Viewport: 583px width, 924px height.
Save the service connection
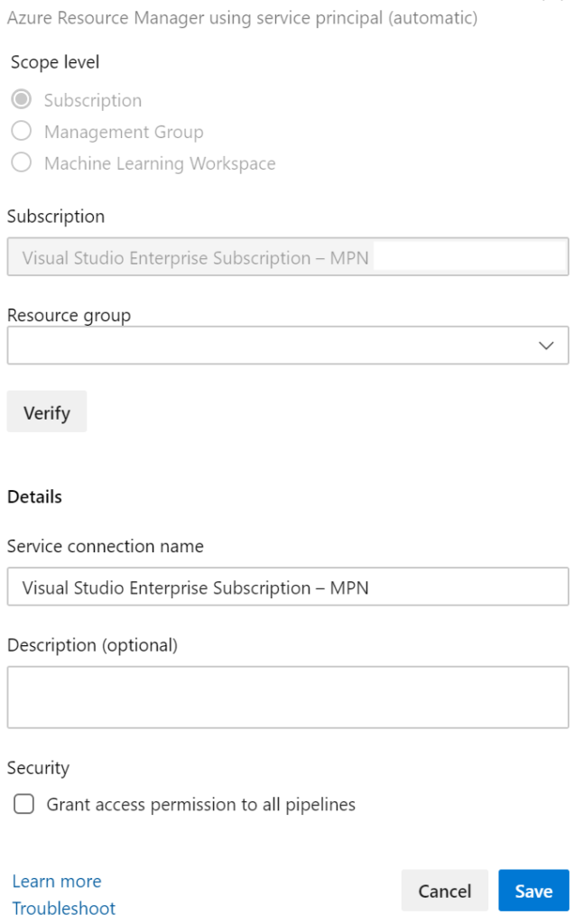coord(533,891)
